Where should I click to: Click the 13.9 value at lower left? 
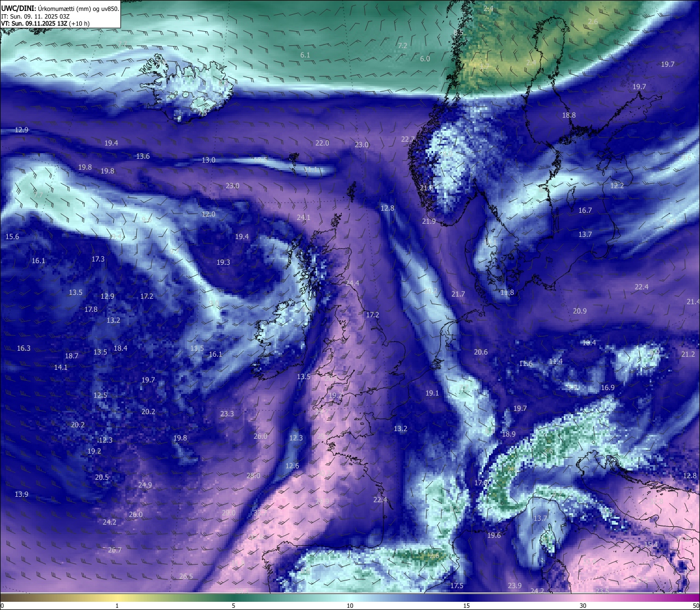coord(21,495)
